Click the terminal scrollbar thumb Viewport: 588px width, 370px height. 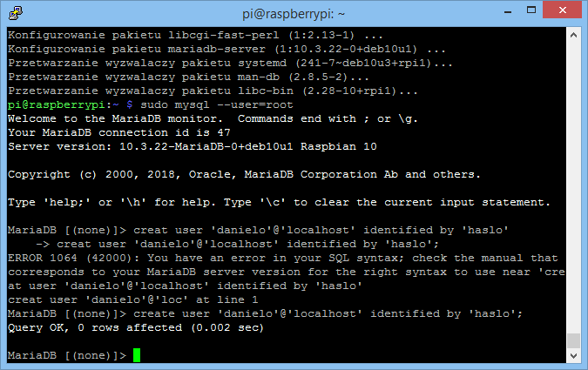pyautogui.click(x=573, y=340)
